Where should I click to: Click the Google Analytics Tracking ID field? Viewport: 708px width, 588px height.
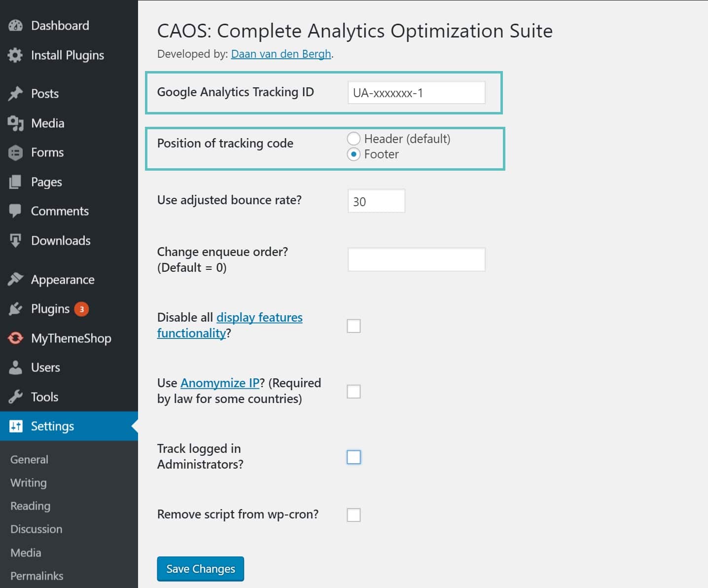tap(416, 92)
